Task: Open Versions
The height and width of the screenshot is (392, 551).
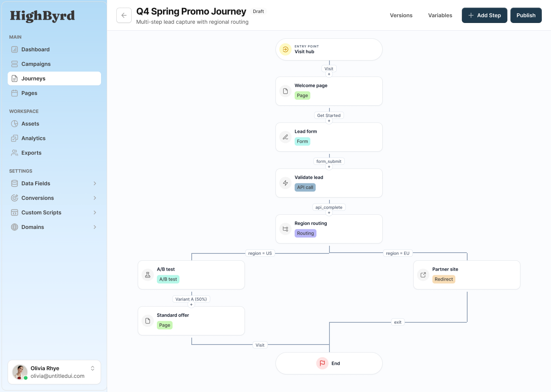Action: click(x=401, y=15)
